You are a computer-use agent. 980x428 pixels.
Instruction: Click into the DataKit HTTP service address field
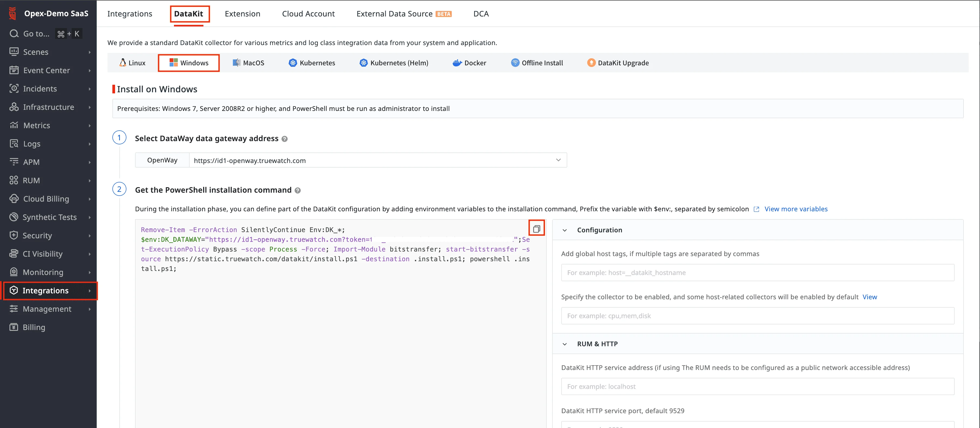click(x=757, y=386)
